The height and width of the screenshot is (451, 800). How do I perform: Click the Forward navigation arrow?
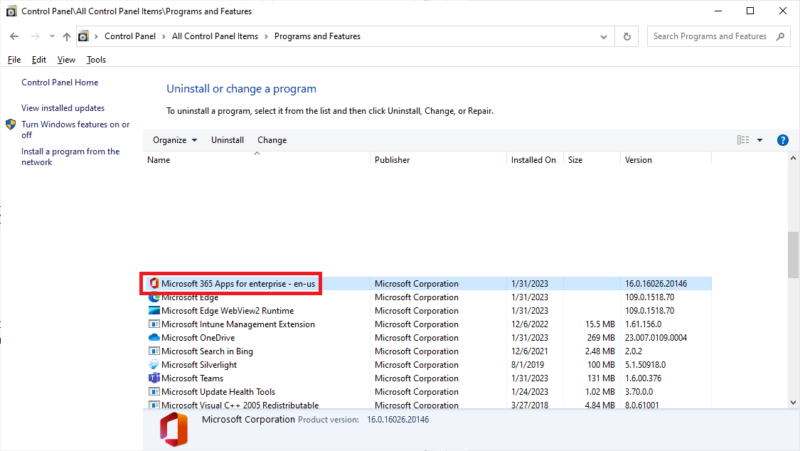35,36
